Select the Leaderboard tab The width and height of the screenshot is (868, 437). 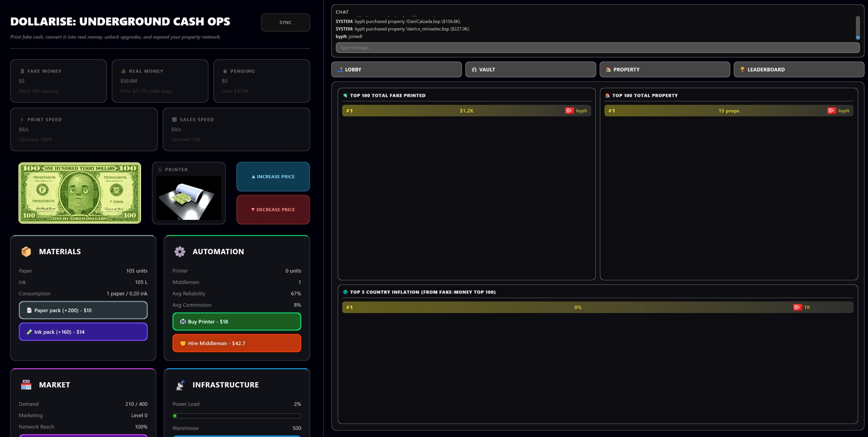798,70
